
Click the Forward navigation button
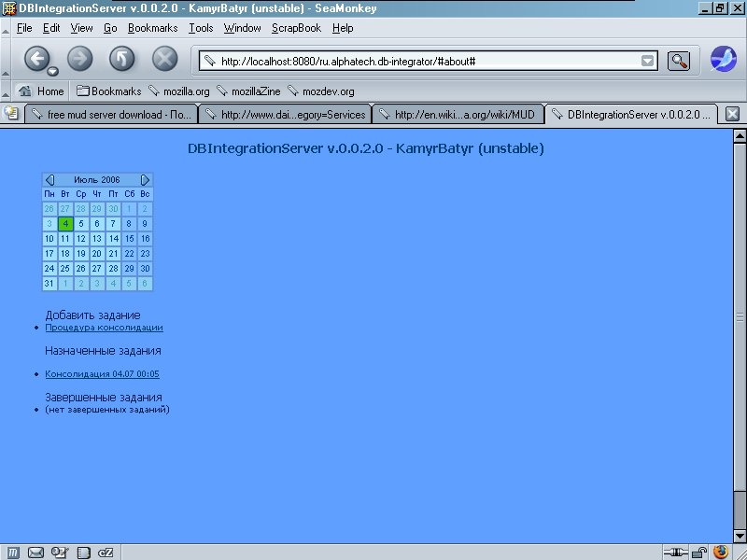click(x=79, y=59)
